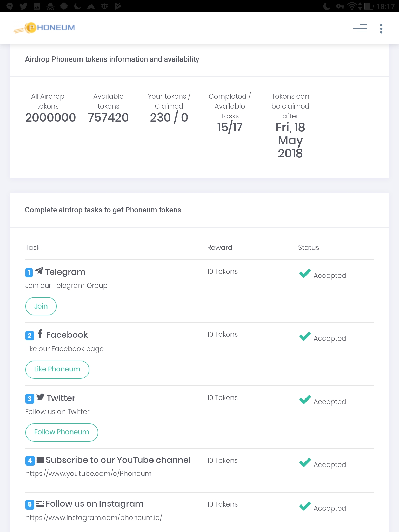The width and height of the screenshot is (399, 532).
Task: Select the Facebook icon next to task 2
Action: coord(40,334)
